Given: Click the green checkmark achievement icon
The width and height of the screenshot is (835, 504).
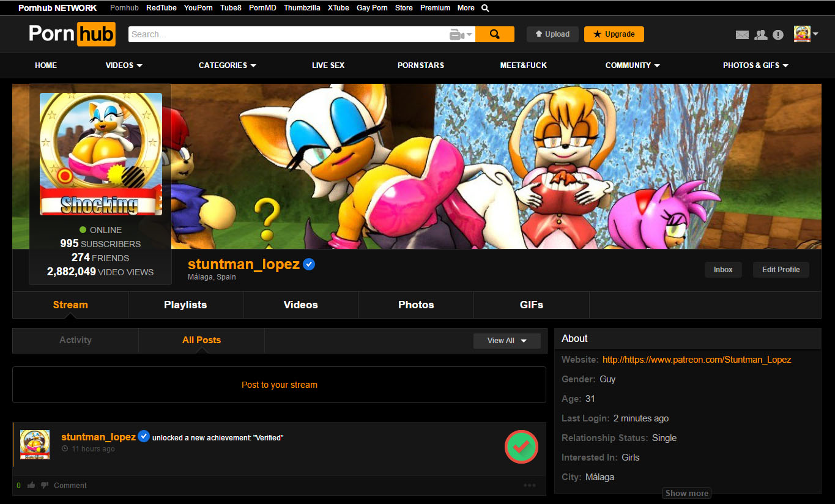Looking at the screenshot, I should pos(521,447).
